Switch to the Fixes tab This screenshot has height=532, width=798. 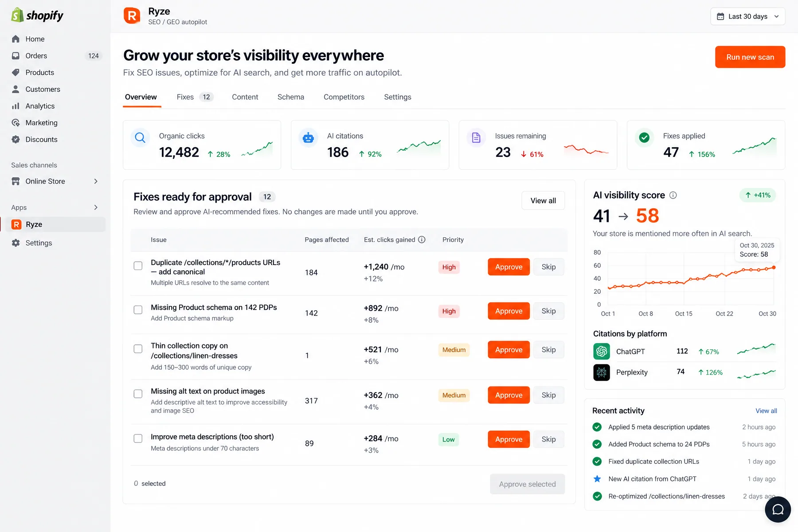tap(195, 97)
